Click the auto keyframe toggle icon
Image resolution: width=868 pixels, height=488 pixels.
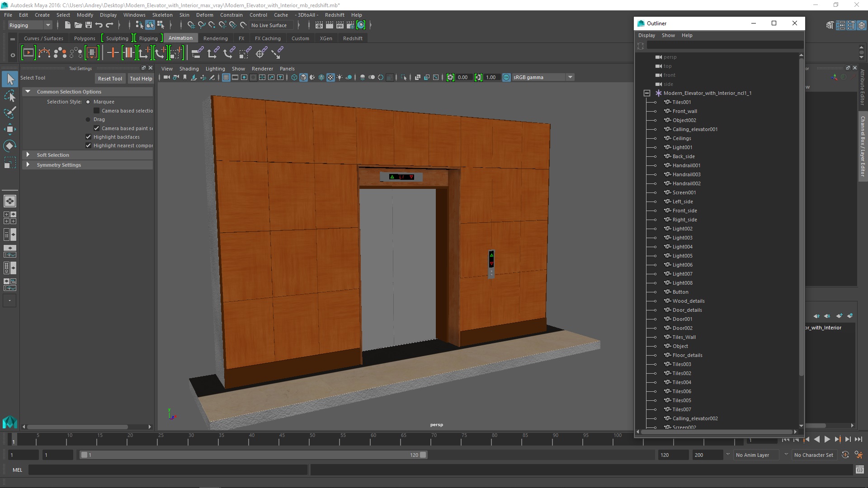pos(845,455)
